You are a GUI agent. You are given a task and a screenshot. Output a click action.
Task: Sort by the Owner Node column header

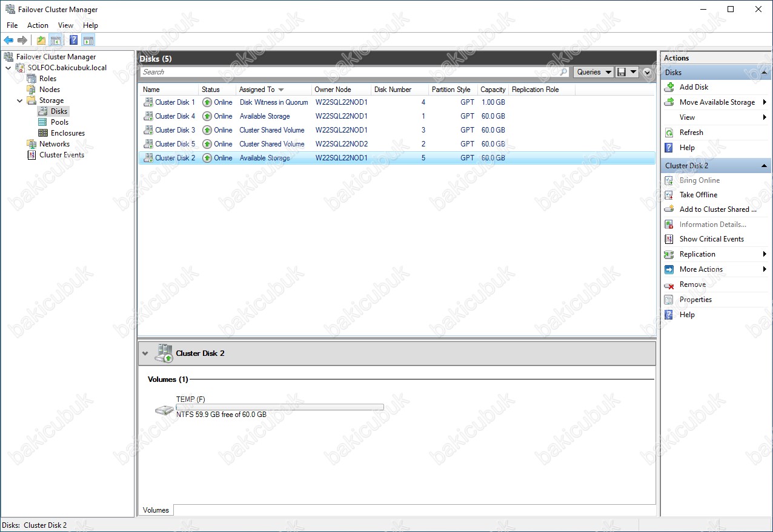coord(340,90)
